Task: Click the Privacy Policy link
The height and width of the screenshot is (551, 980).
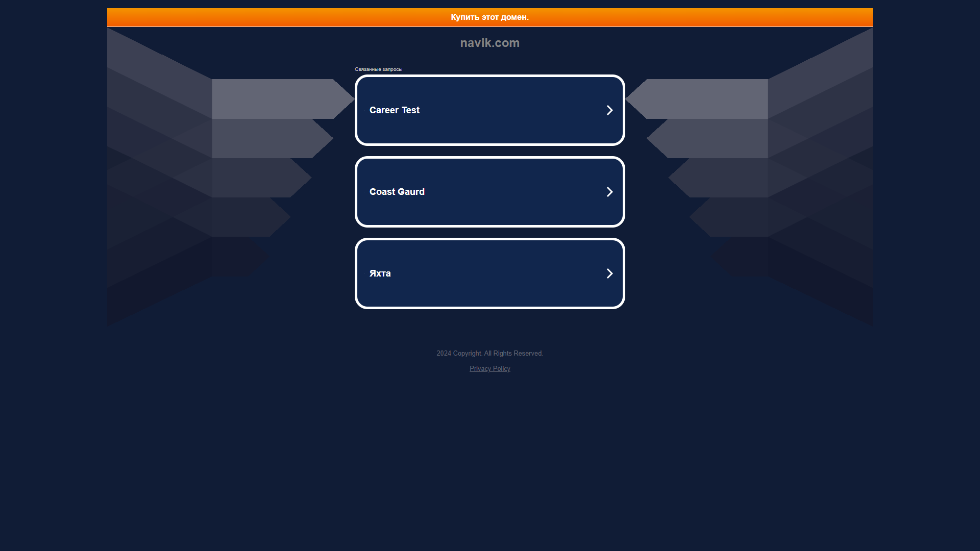Action: (489, 369)
